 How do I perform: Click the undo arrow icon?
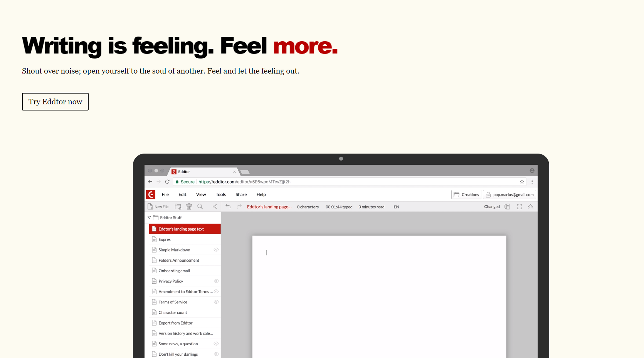(x=228, y=207)
